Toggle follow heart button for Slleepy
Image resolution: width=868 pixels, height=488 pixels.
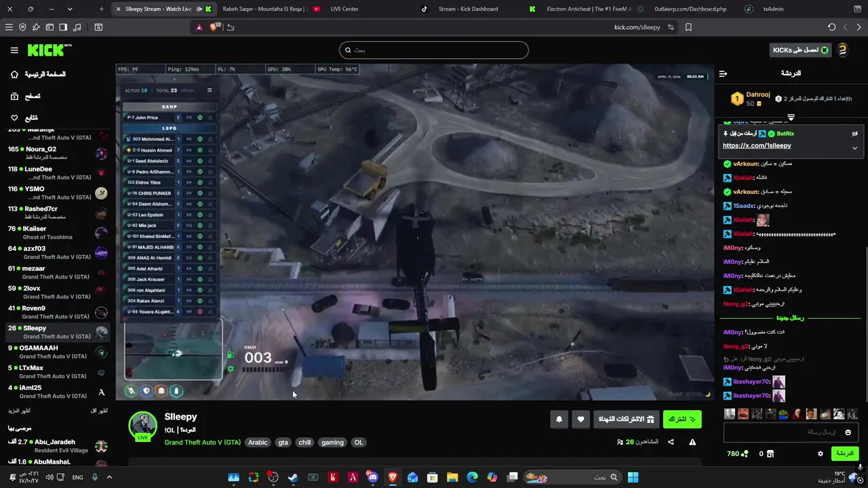[x=580, y=420]
